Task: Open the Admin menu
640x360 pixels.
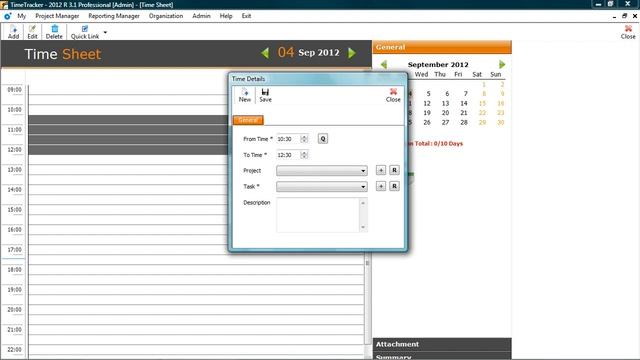Action: click(201, 16)
